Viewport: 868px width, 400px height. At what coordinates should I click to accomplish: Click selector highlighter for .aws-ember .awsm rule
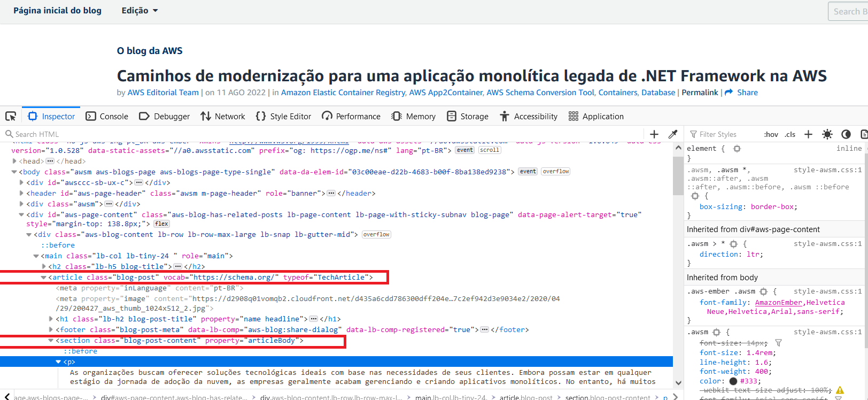[764, 291]
